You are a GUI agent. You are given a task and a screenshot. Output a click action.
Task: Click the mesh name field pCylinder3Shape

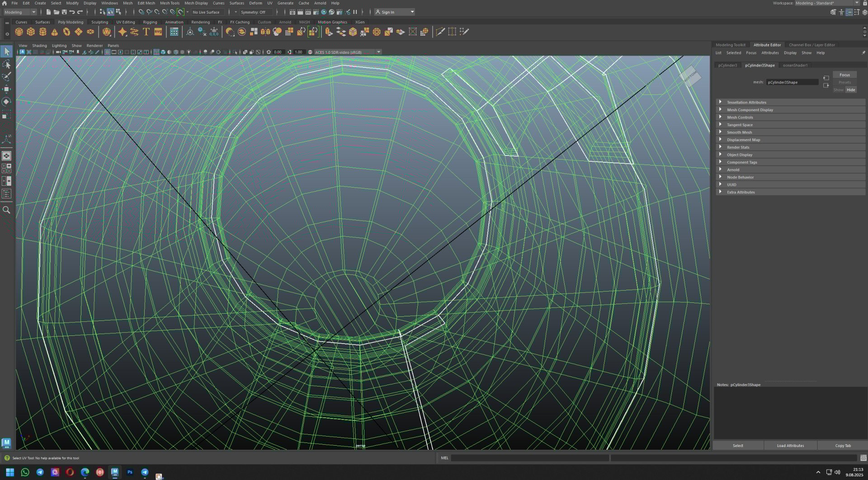[x=792, y=82]
